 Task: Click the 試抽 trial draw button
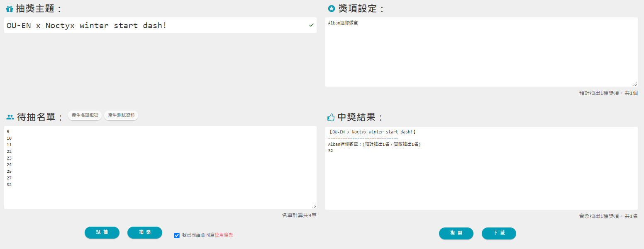point(102,232)
